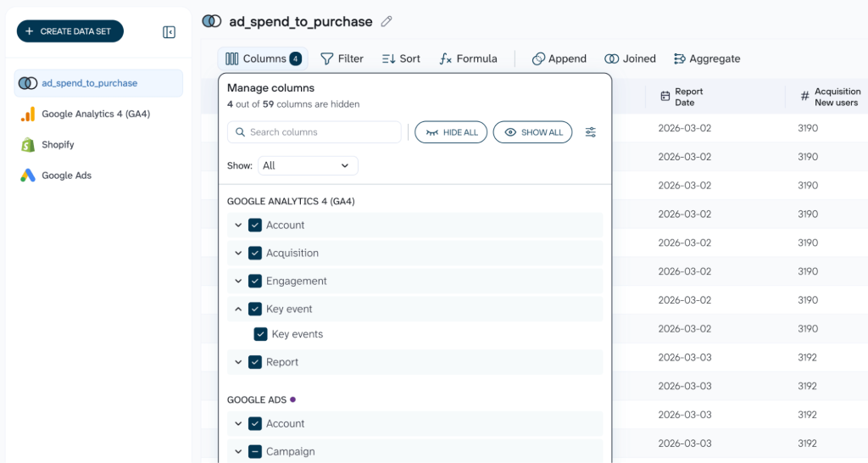Open the Show dropdown set to All

(x=308, y=165)
